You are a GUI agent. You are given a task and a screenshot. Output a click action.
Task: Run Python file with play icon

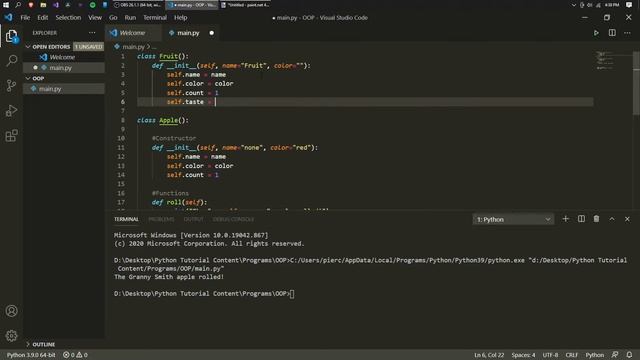[x=596, y=33]
